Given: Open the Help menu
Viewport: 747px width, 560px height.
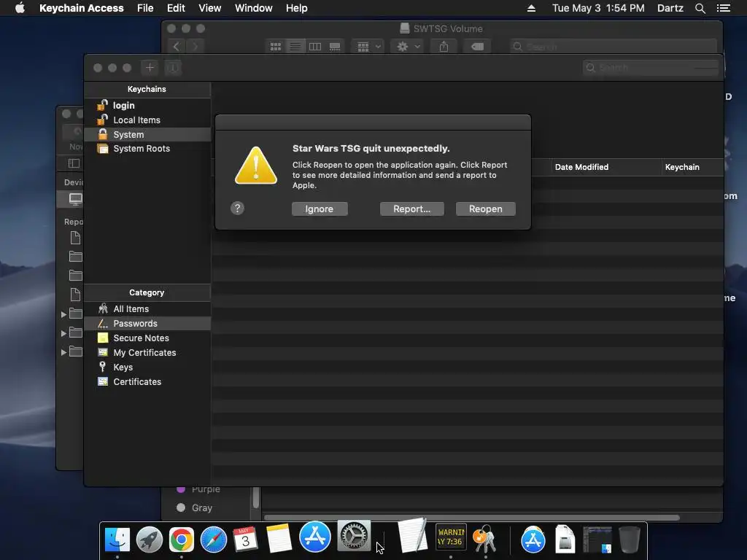Looking at the screenshot, I should (296, 8).
